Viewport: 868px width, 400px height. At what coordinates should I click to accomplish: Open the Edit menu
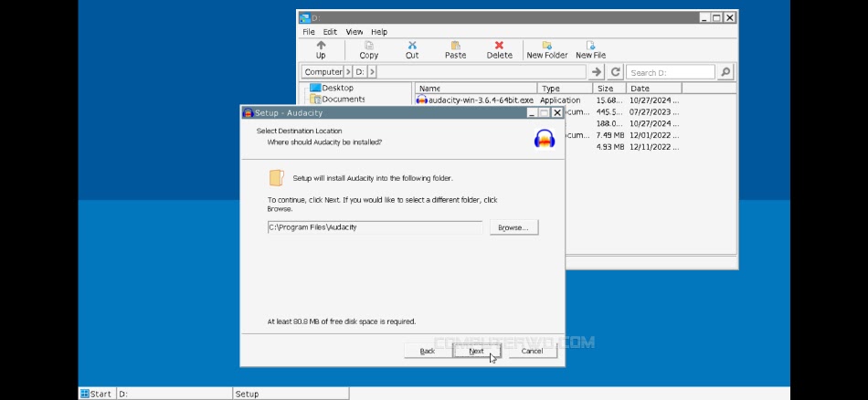coord(330,32)
